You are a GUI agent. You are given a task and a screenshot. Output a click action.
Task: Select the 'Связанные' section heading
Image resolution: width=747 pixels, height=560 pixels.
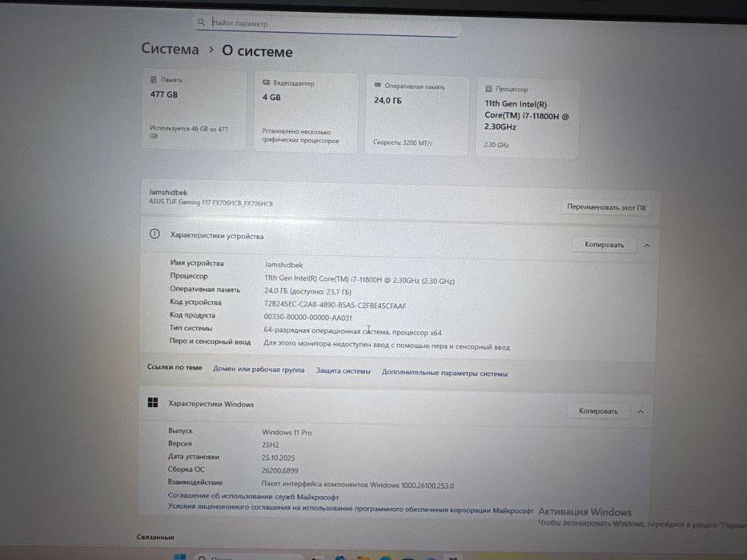[x=155, y=537]
